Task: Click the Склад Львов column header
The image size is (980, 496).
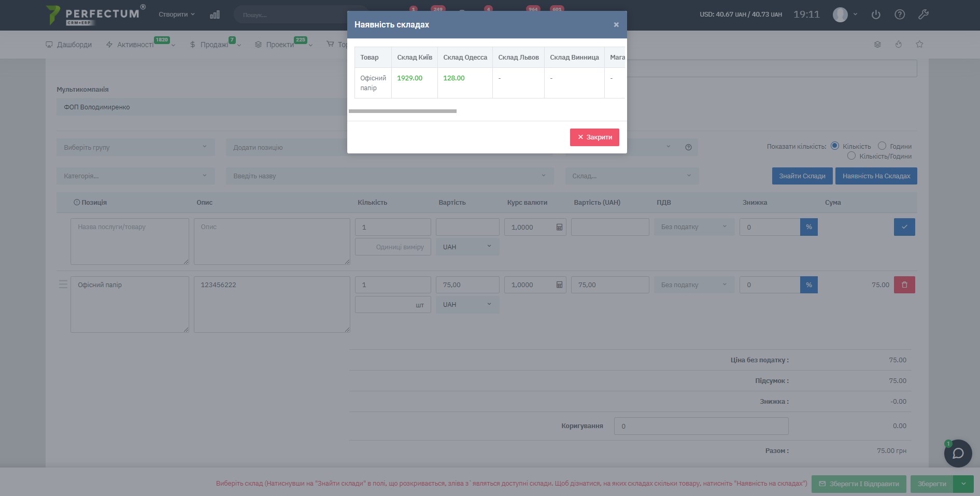Action: click(518, 58)
